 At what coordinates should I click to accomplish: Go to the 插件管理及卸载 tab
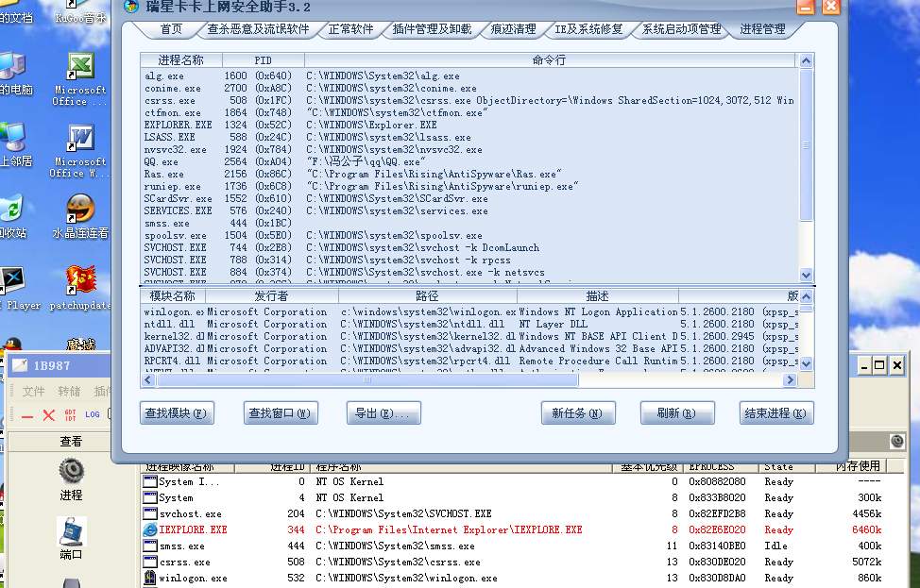[432, 29]
